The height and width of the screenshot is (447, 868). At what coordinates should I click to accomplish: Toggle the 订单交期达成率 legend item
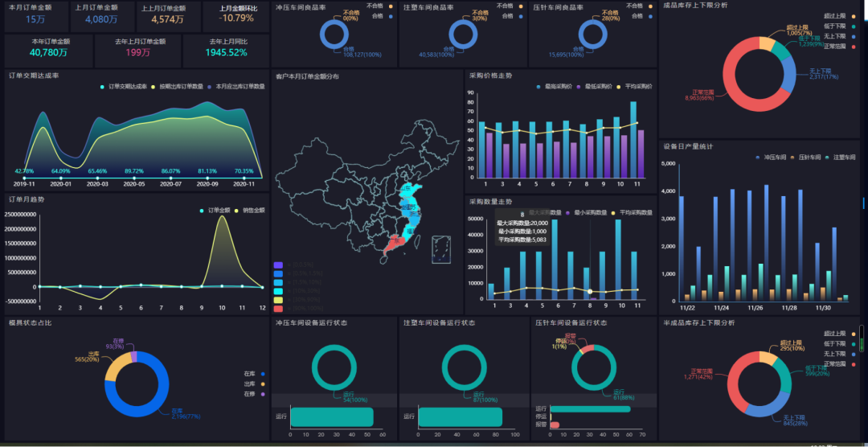click(102, 86)
